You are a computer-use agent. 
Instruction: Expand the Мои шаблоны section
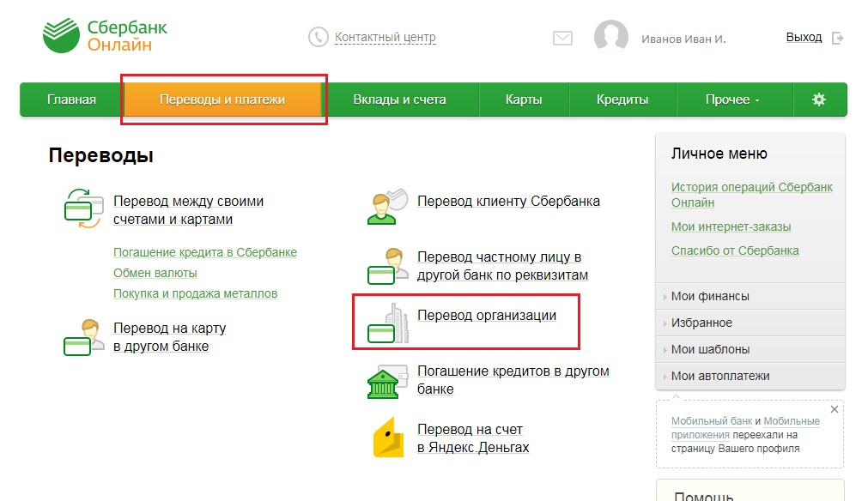point(750,349)
